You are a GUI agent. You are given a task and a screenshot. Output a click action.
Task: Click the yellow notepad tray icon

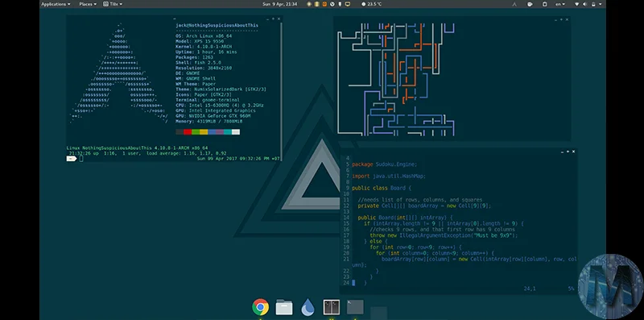317,4
